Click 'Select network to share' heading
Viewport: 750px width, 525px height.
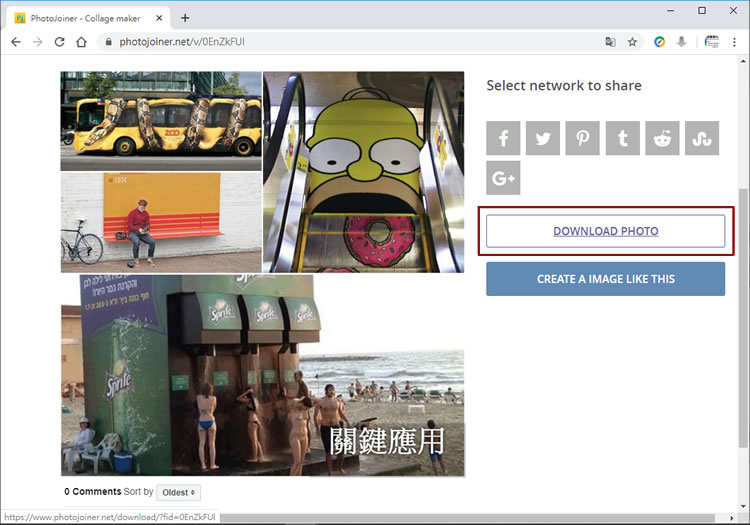pos(564,86)
